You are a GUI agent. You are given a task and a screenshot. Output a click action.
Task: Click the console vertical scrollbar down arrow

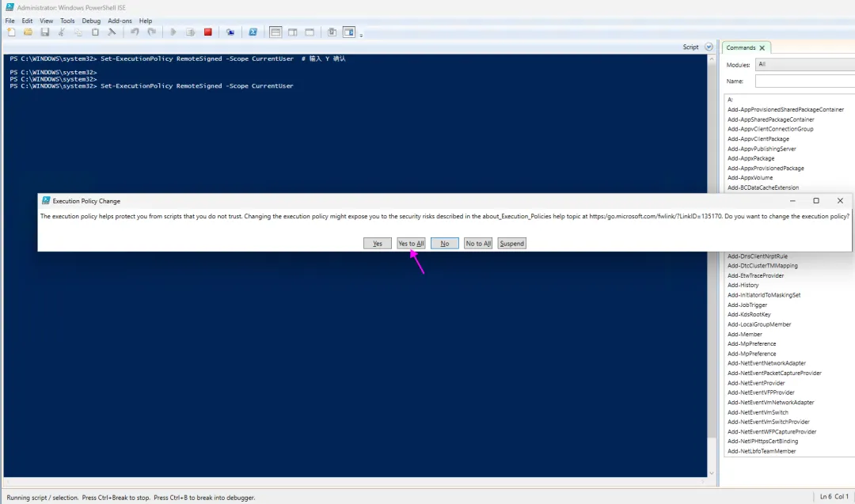tap(712, 473)
